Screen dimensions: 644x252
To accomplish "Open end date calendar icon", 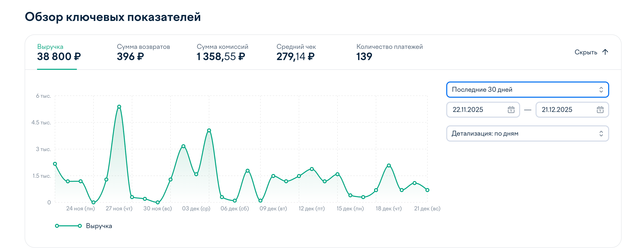I will 600,110.
